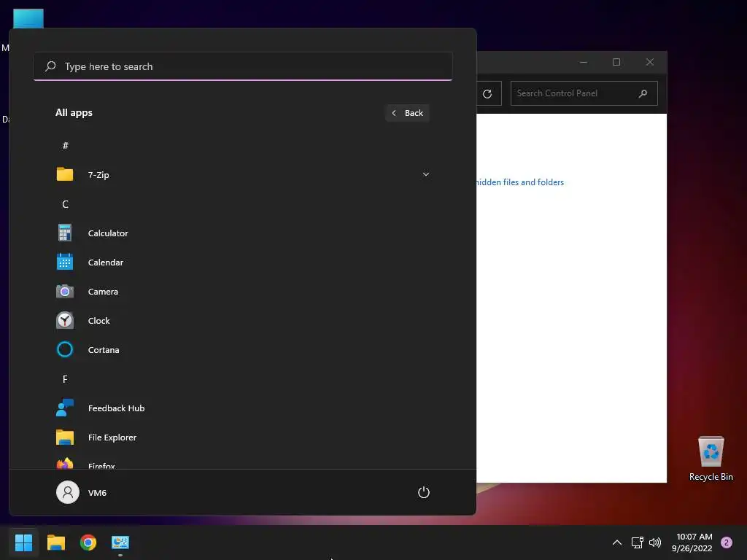Minimize the Control Panel window

click(584, 62)
